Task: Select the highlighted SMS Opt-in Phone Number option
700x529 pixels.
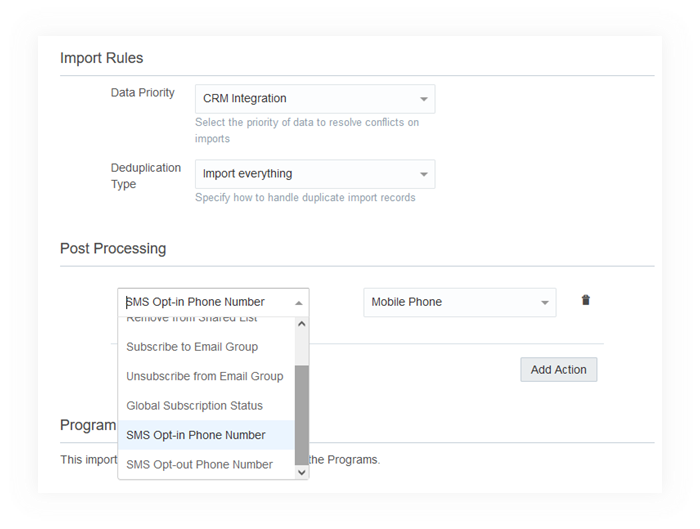Action: point(195,435)
